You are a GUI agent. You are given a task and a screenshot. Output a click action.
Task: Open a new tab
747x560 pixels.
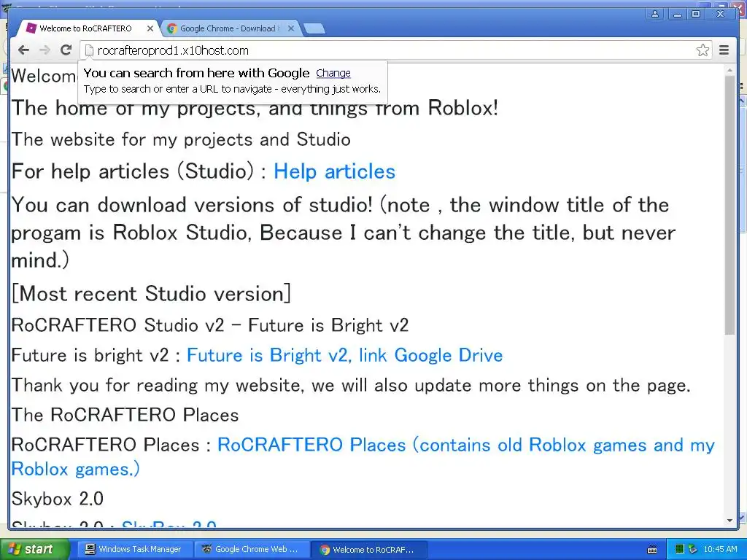tap(314, 29)
